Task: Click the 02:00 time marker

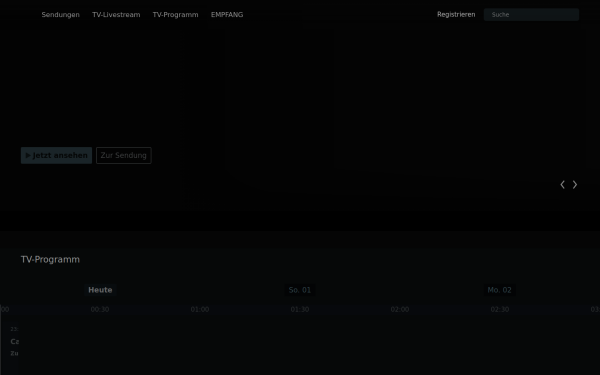Action: pyautogui.click(x=400, y=309)
